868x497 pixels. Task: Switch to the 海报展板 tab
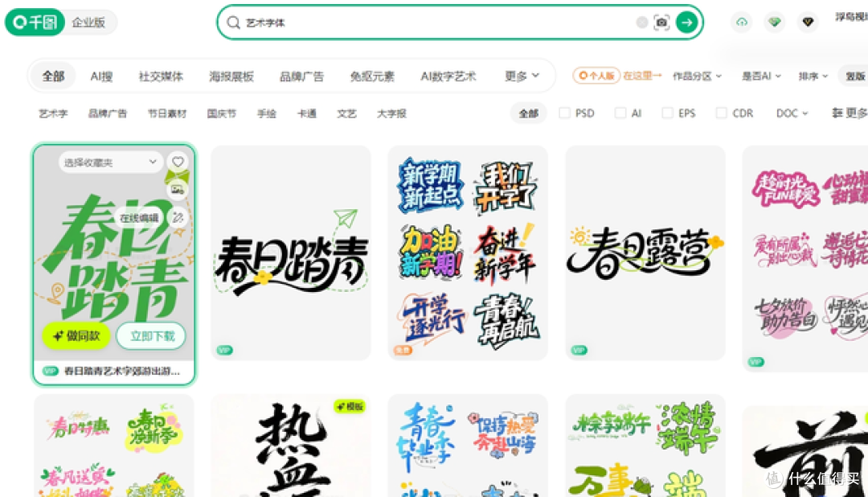pyautogui.click(x=231, y=76)
